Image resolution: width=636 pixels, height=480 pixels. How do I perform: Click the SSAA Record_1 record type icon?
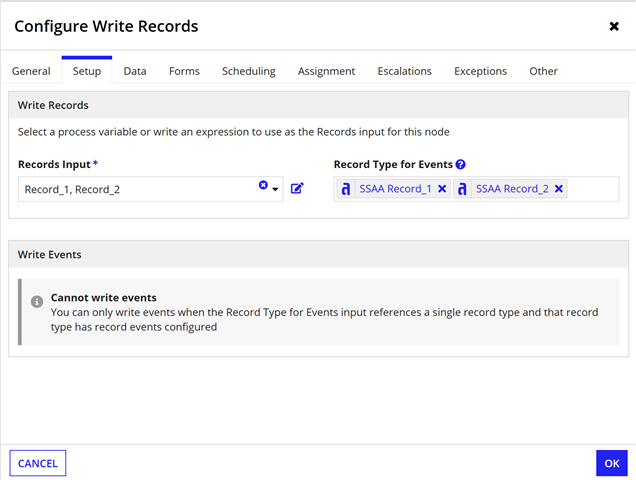point(346,189)
